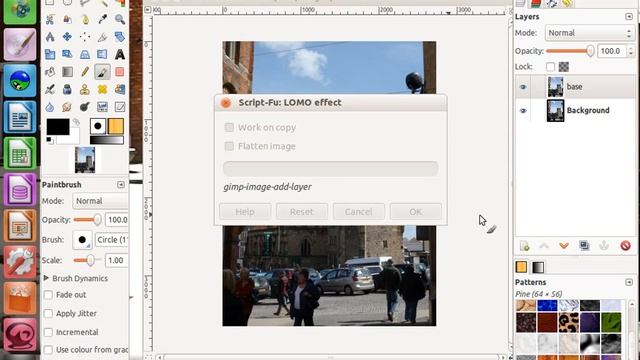The width and height of the screenshot is (640, 360).
Task: Toggle visibility of the base layer
Action: pos(523,87)
